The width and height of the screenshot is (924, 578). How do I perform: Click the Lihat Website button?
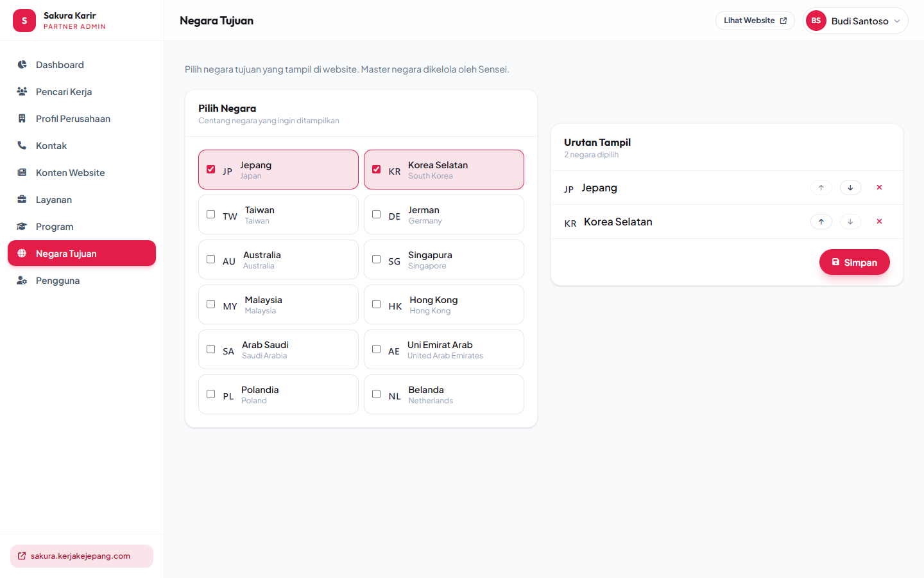coord(755,21)
